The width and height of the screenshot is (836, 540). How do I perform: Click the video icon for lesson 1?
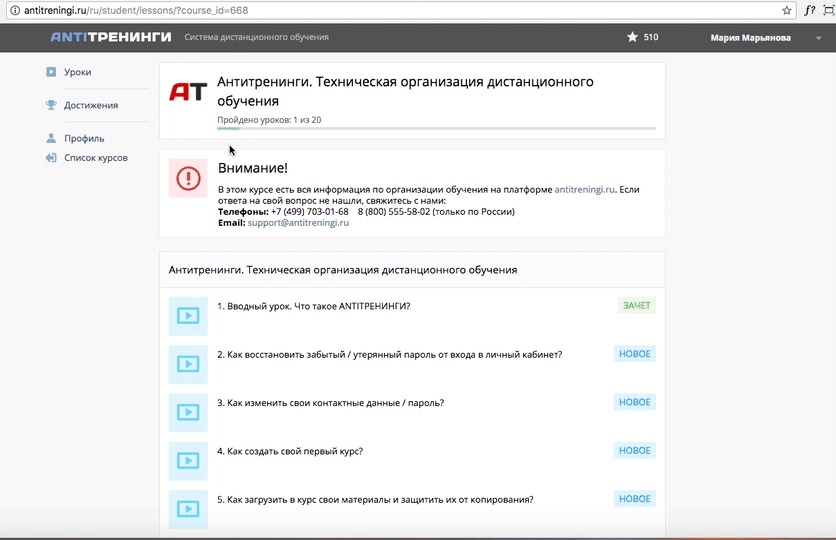188,316
